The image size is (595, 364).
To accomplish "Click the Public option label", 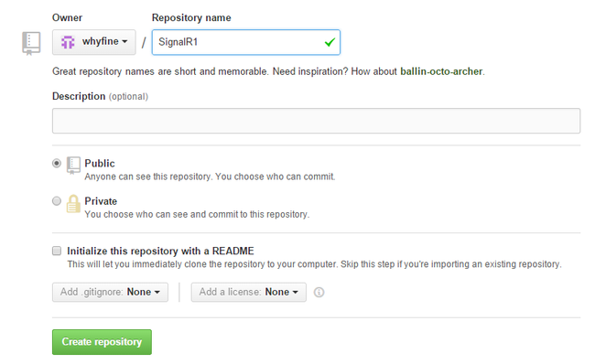I will pyautogui.click(x=100, y=164).
